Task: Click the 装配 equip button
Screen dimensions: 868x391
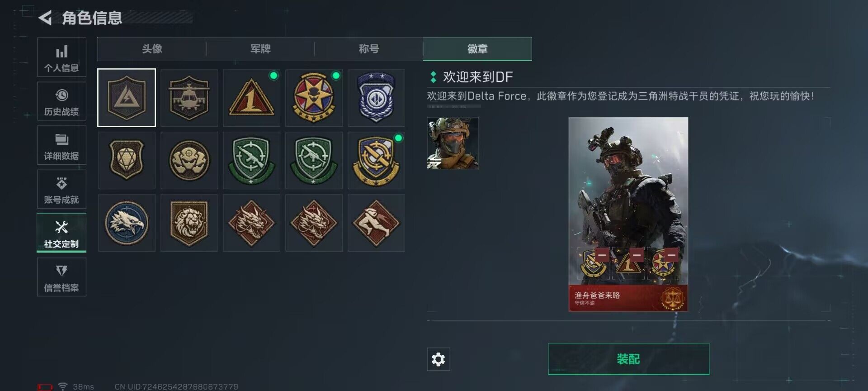Action: [x=628, y=359]
